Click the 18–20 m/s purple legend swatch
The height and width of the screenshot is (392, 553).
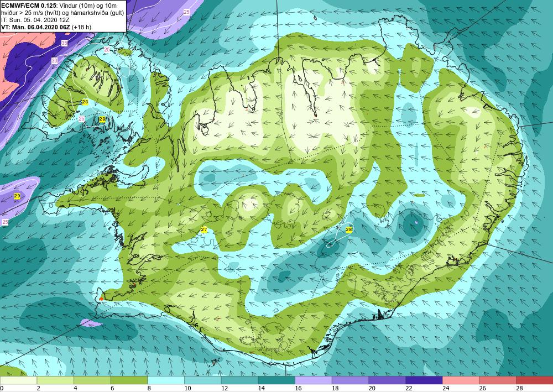[350, 380]
